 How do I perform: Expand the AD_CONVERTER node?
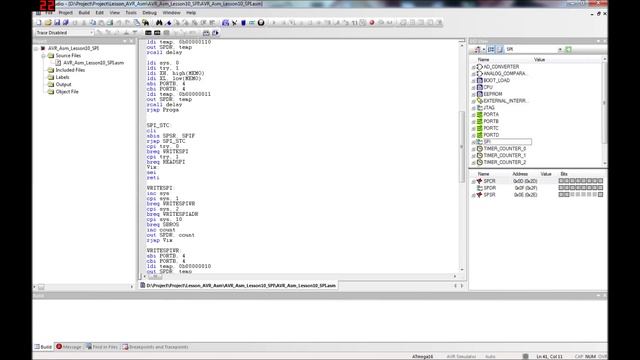click(x=473, y=67)
